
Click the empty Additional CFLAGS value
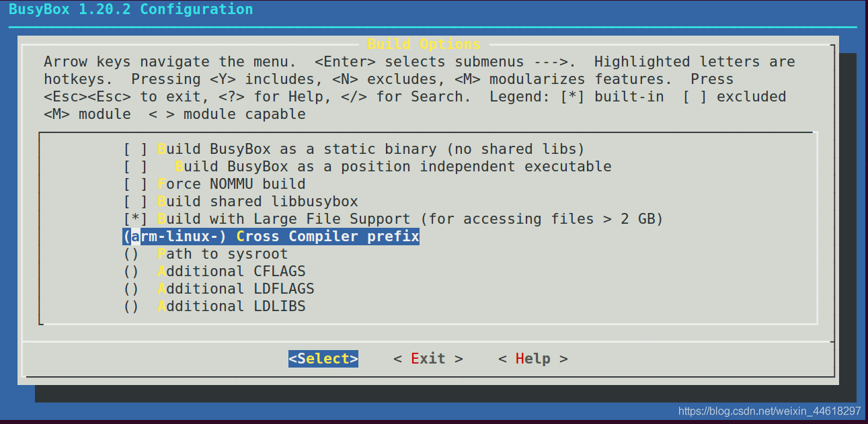(x=131, y=271)
